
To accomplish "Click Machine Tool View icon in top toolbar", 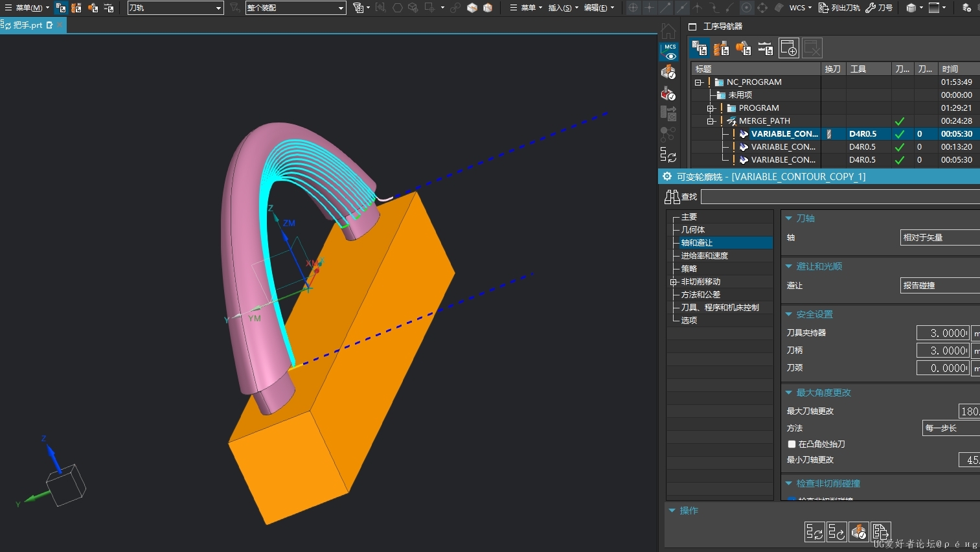I will pyautogui.click(x=76, y=8).
